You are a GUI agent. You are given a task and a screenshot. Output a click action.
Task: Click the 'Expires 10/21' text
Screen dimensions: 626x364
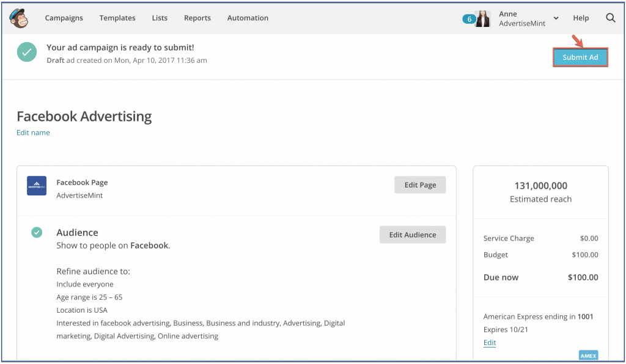(x=506, y=330)
